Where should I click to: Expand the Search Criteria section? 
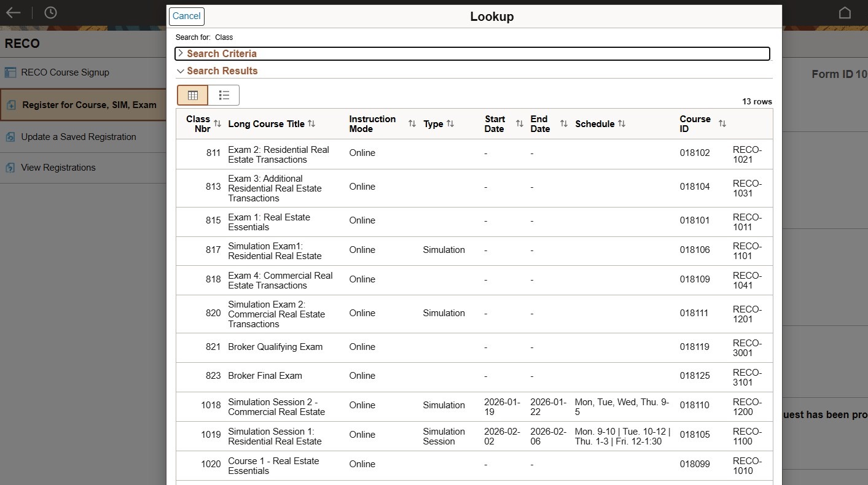(x=221, y=53)
